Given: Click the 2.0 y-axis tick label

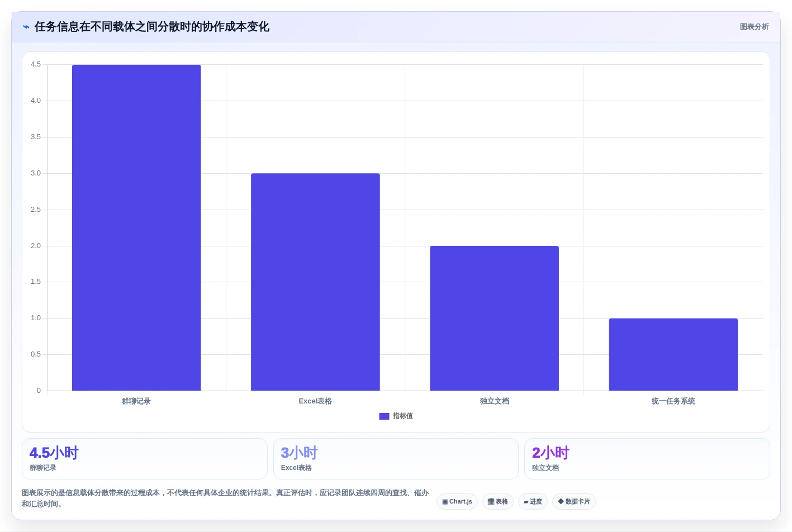Looking at the screenshot, I should 36,246.
